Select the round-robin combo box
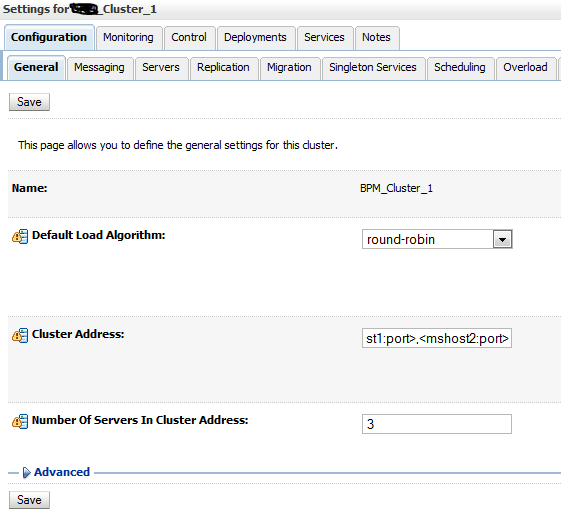561x529 pixels. tap(437, 239)
